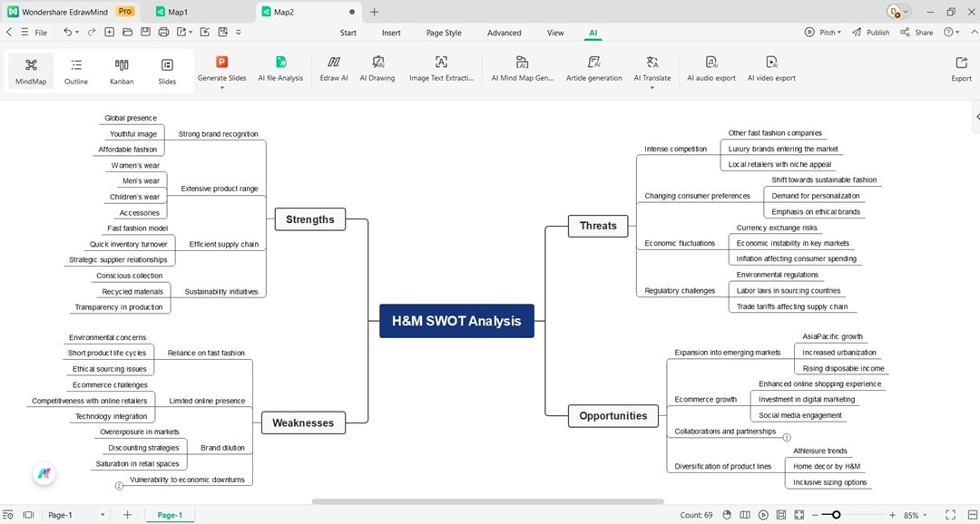Switch to Slides view
This screenshot has height=524, width=980.
pos(167,72)
